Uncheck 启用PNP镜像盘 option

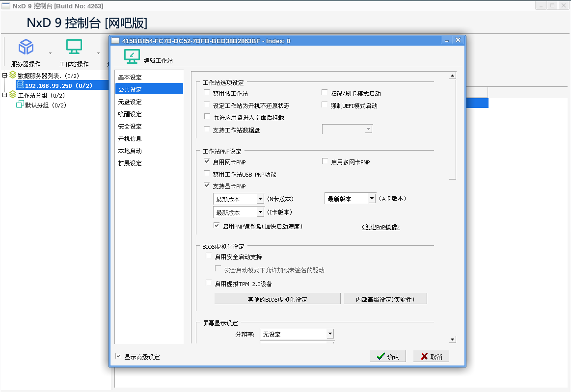(217, 226)
